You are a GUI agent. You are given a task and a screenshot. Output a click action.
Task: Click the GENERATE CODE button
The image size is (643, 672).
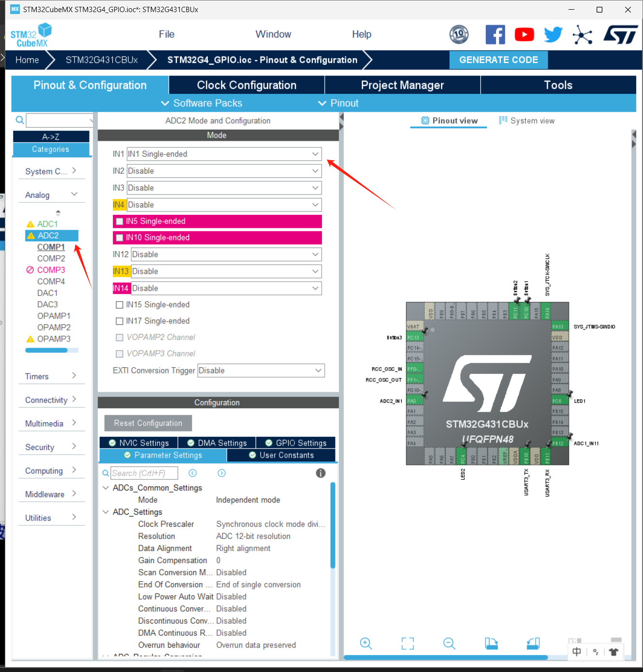pos(498,60)
